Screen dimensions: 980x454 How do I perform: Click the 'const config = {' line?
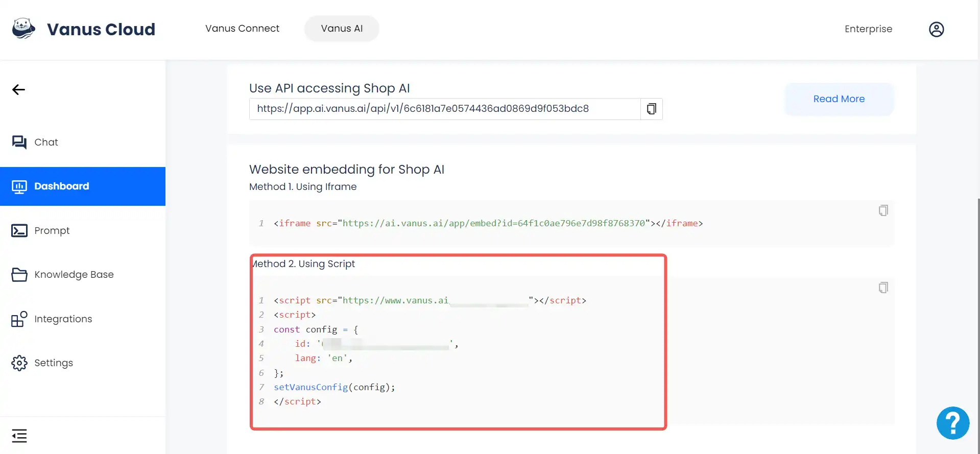click(x=316, y=329)
